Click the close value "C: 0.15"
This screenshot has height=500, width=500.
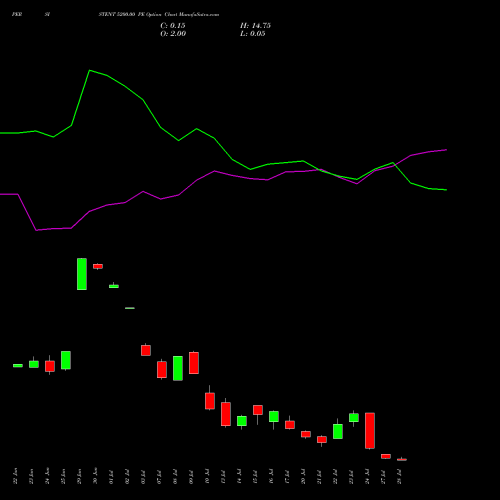(x=173, y=26)
